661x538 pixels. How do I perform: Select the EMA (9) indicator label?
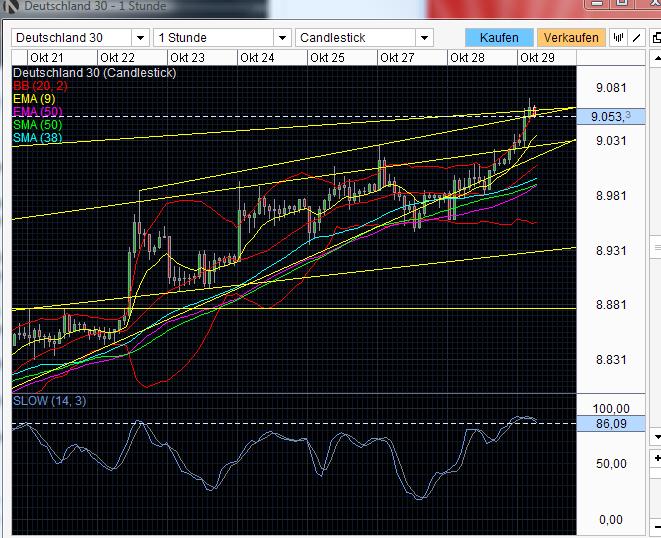[x=34, y=99]
